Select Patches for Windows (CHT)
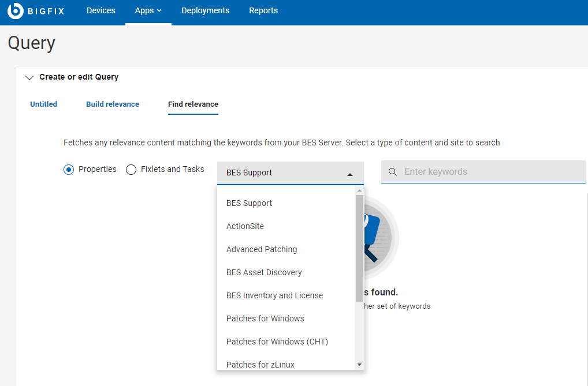 pos(277,342)
